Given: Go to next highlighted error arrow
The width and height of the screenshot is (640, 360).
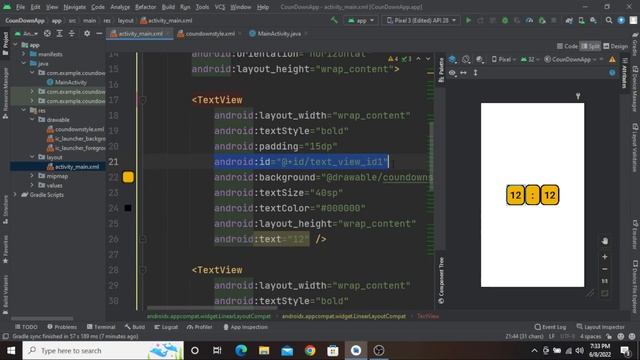Looking at the screenshot, I should tap(428, 59).
